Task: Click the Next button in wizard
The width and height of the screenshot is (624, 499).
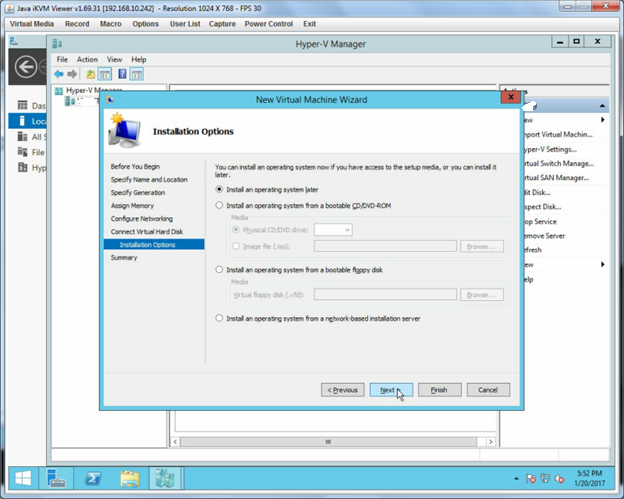Action: click(391, 390)
